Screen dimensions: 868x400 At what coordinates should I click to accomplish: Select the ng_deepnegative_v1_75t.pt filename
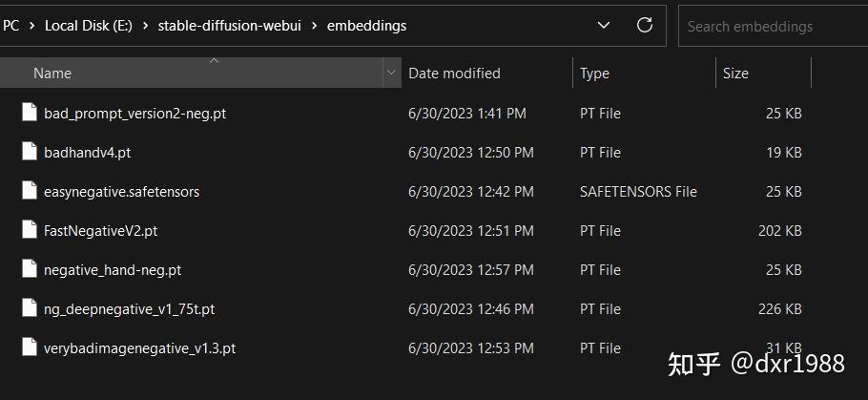129,309
